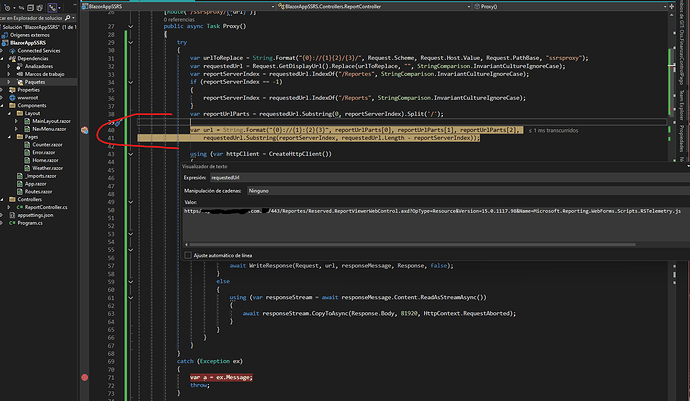Click the text visualizer horizontal scrollbar
The image size is (690, 401).
pyautogui.click(x=412, y=245)
